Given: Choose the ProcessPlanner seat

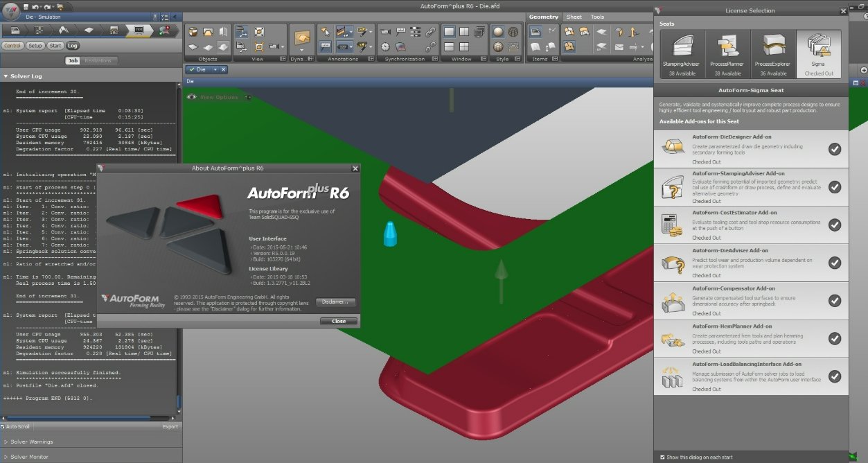Looking at the screenshot, I should (727, 54).
